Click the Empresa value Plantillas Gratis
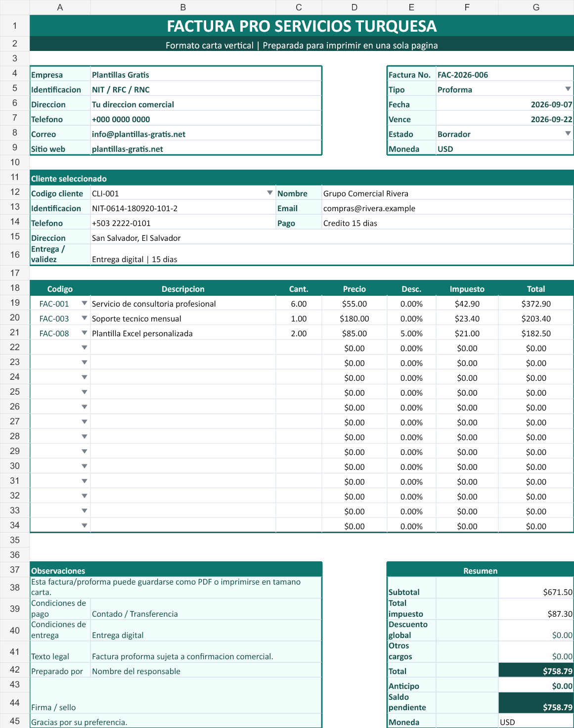This screenshot has width=574, height=728. (206, 75)
